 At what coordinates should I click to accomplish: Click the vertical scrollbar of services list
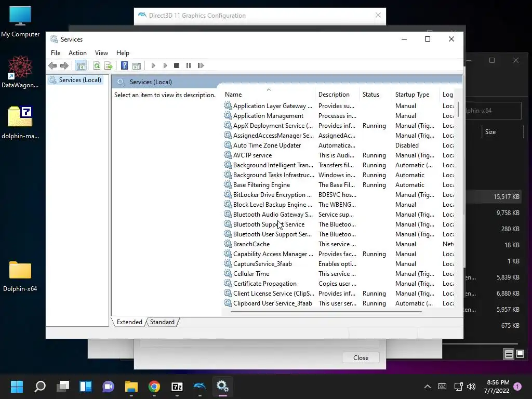click(458, 109)
